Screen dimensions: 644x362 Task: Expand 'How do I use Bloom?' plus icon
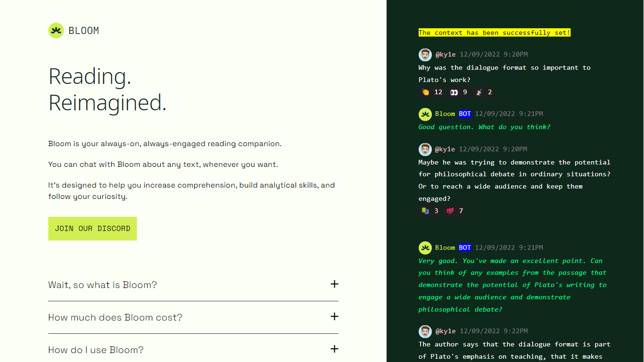334,349
